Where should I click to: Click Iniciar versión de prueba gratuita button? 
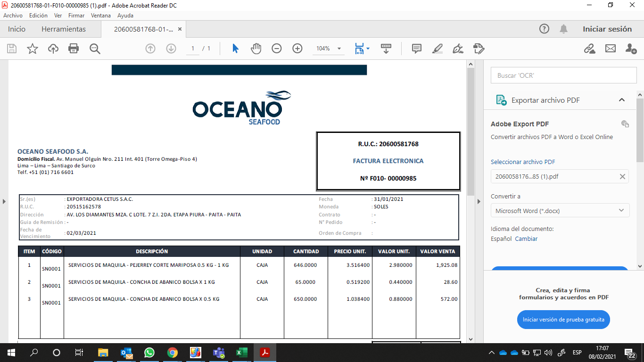563,320
